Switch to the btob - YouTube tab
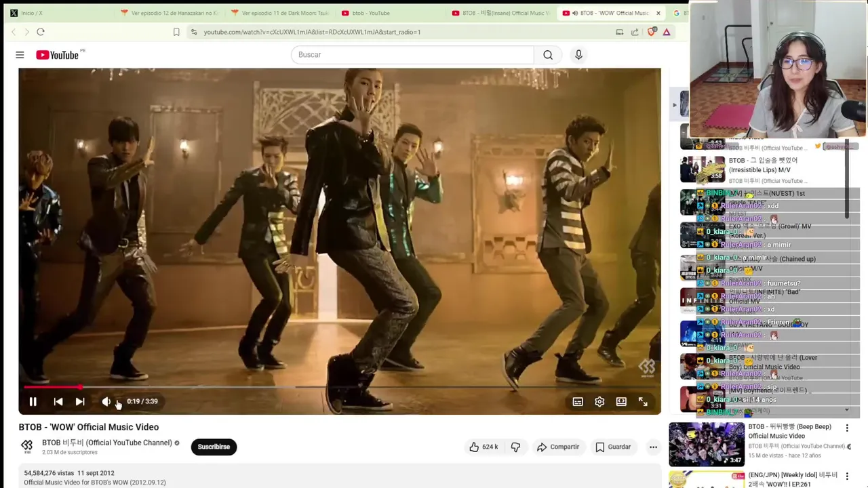This screenshot has width=868, height=488. coord(390,13)
